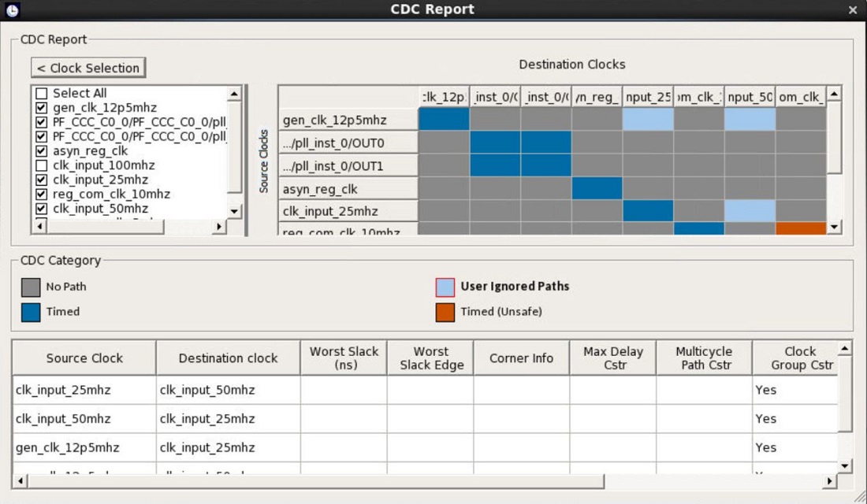Select gen_clk_12p5mhz to itself timed cell

coord(444,120)
